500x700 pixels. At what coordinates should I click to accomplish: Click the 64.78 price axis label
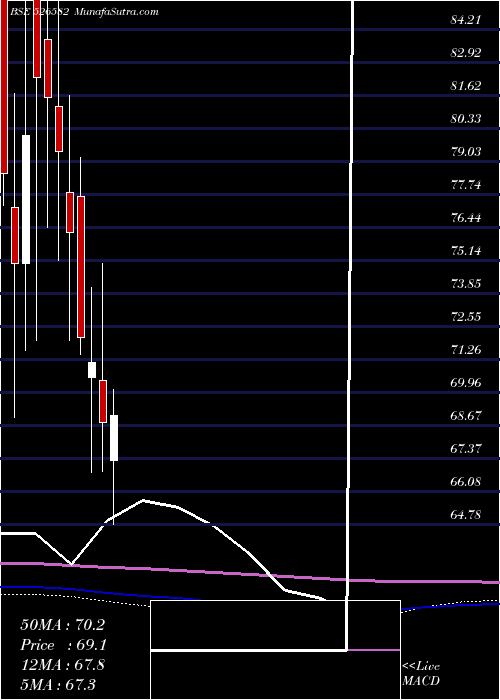coord(466,515)
